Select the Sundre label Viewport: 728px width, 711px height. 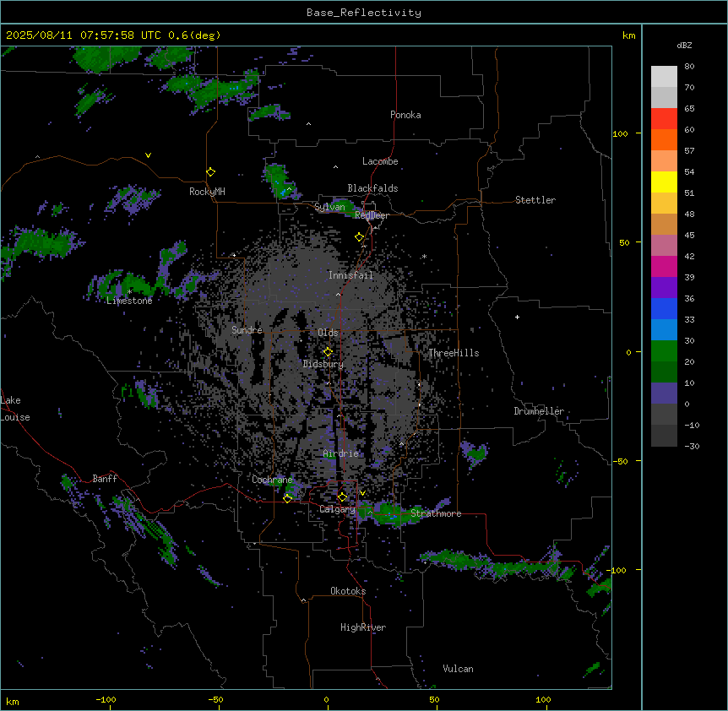(247, 330)
